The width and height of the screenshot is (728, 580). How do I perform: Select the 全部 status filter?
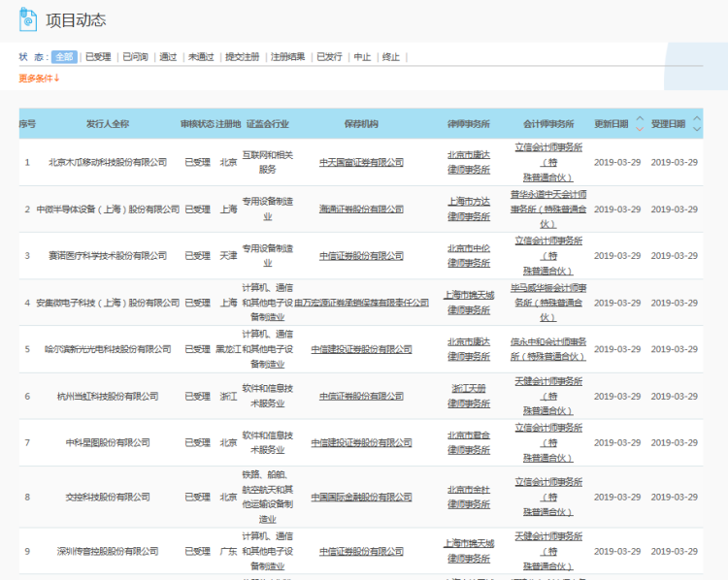[64, 57]
